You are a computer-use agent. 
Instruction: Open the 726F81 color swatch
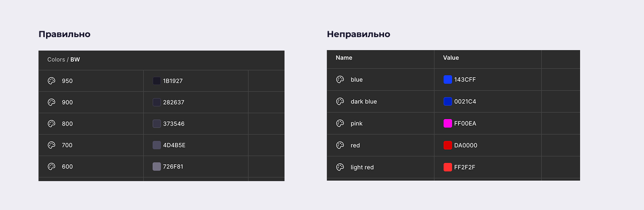pos(157,167)
